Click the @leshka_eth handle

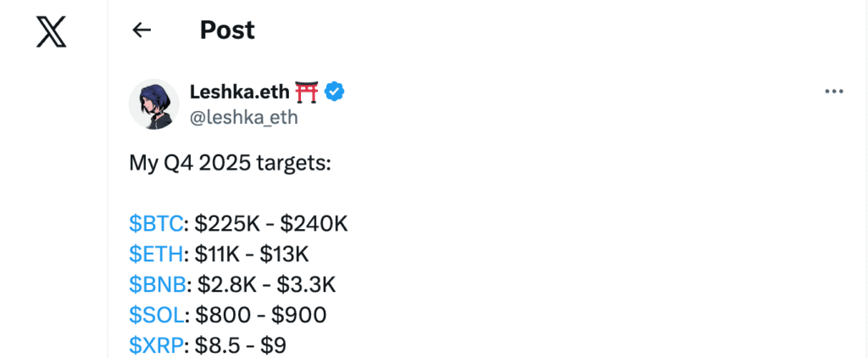click(x=244, y=117)
